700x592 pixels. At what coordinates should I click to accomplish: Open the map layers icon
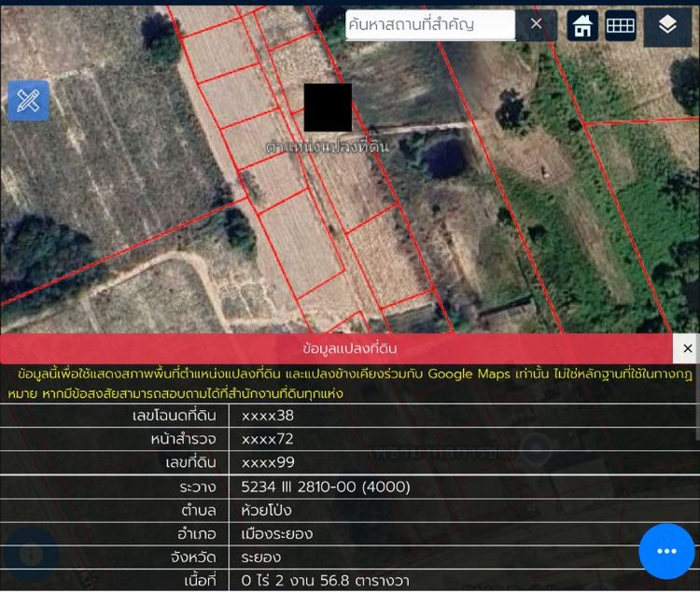[667, 24]
